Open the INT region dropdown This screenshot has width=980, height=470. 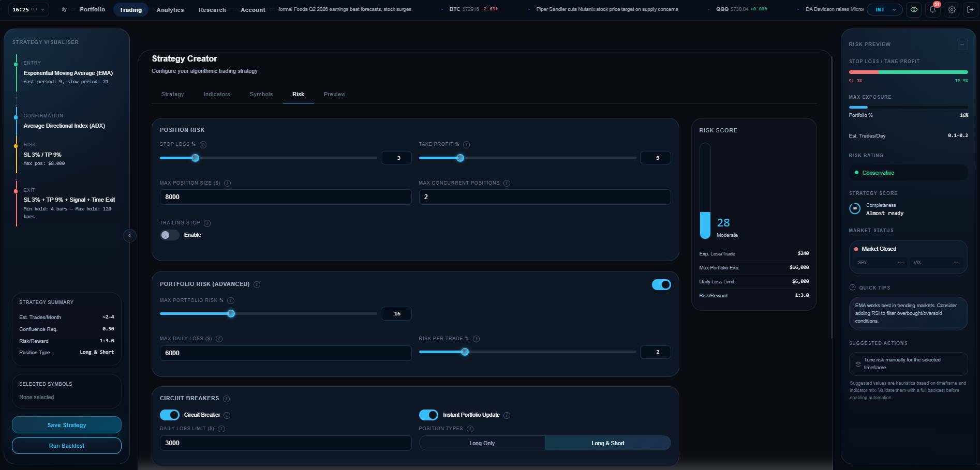[x=885, y=9]
